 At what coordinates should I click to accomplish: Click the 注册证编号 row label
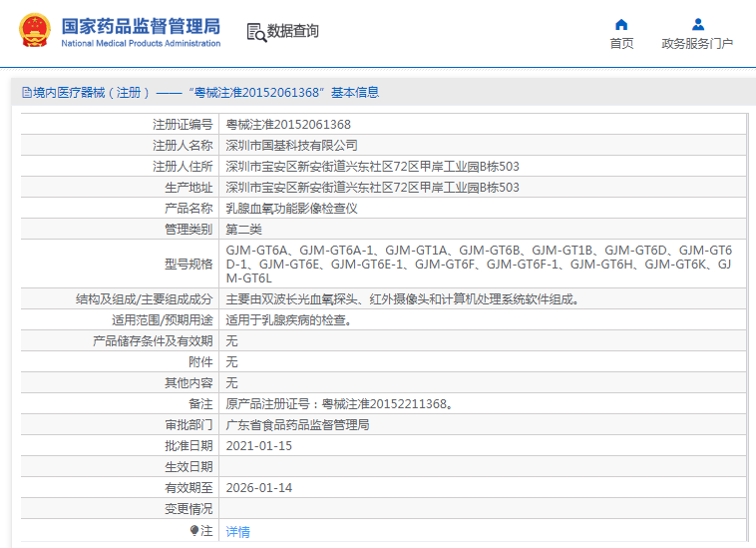(183, 125)
